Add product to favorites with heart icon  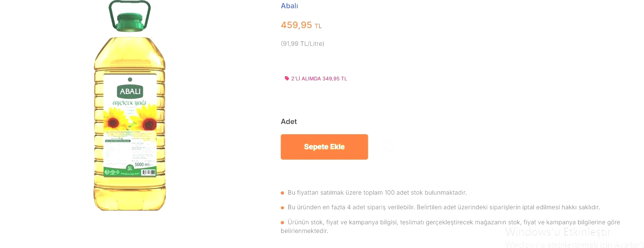(x=389, y=147)
